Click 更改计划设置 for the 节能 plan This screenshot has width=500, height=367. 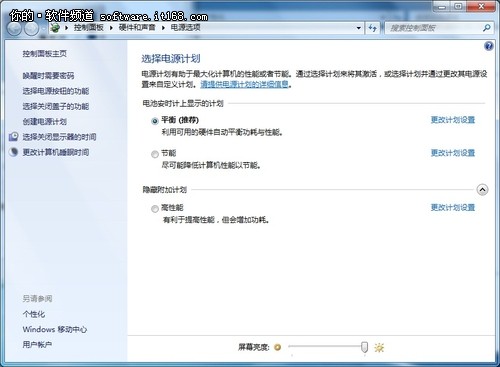(x=453, y=153)
